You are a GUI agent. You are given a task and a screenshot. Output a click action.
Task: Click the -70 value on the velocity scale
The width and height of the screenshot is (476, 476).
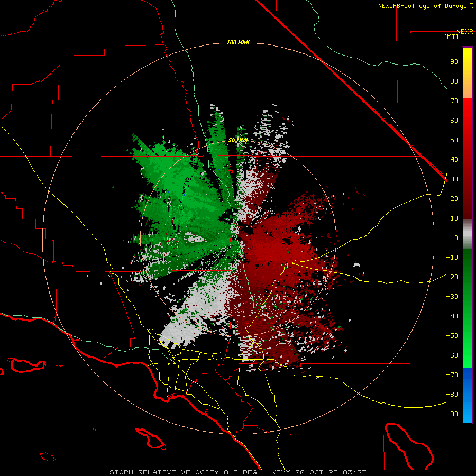pyautogui.click(x=452, y=375)
